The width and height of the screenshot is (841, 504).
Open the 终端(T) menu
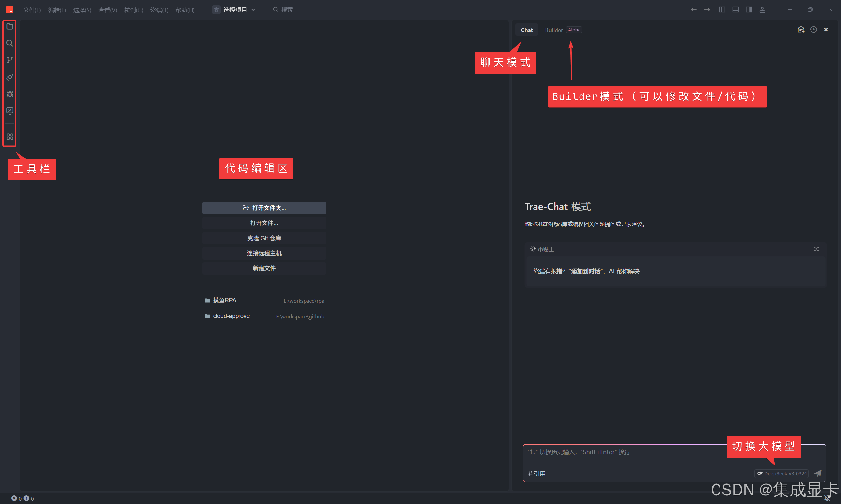tap(159, 10)
